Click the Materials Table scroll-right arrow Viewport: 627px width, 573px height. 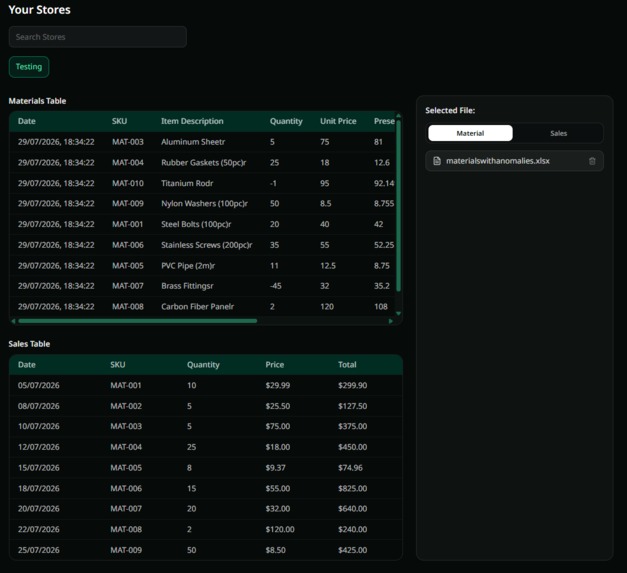click(391, 321)
